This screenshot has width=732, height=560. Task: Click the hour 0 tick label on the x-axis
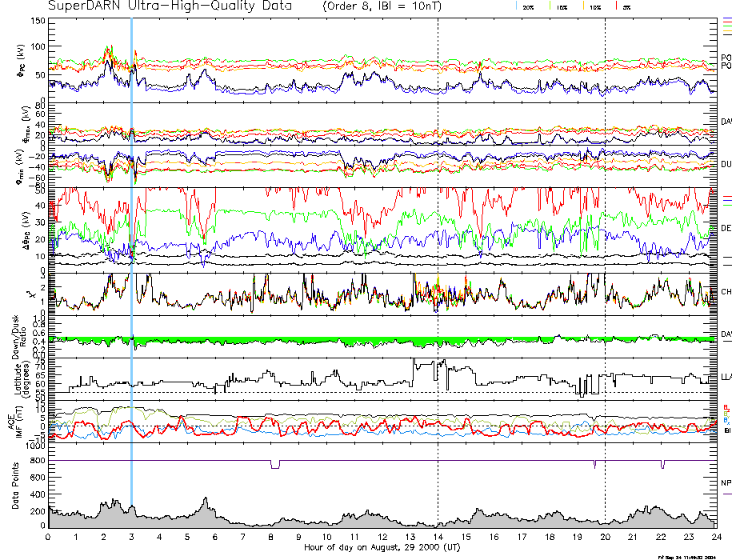[x=48, y=537]
